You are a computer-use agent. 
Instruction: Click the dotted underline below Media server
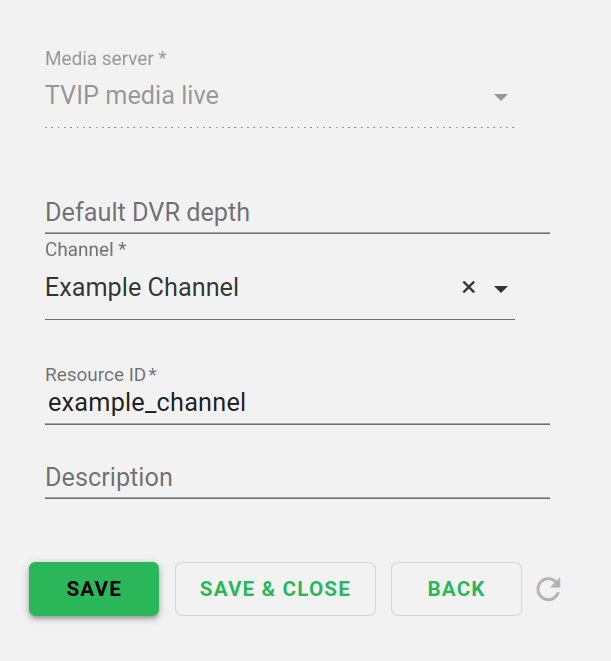point(280,127)
